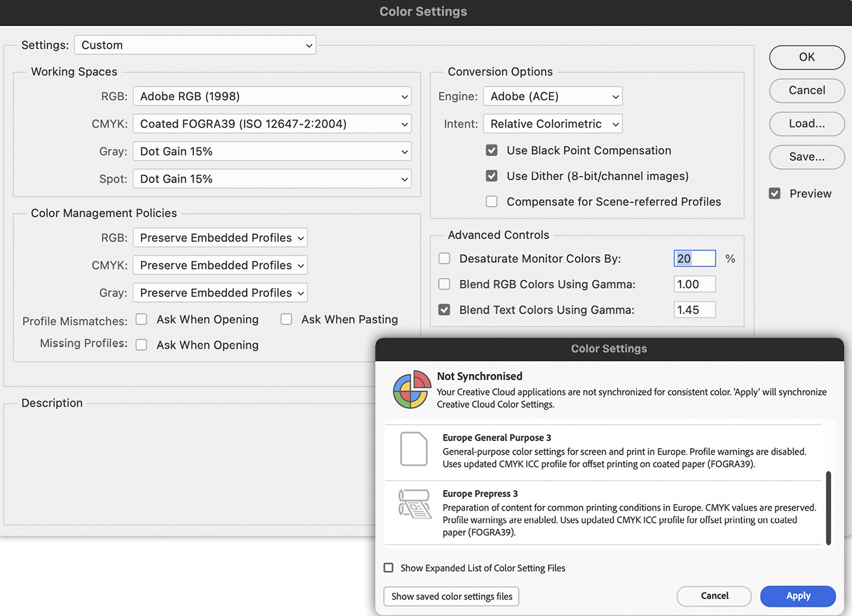Click the color settings list scrollbar

(x=829, y=508)
